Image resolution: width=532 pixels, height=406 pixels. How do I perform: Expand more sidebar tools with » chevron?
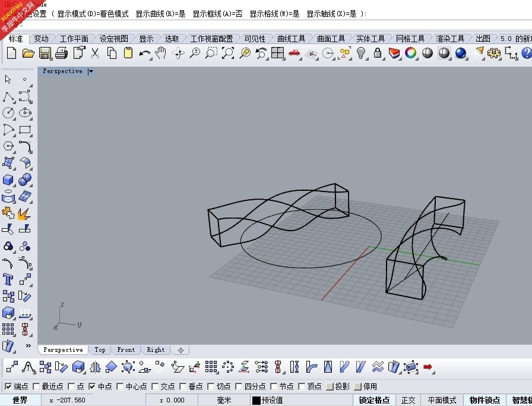(28, 345)
